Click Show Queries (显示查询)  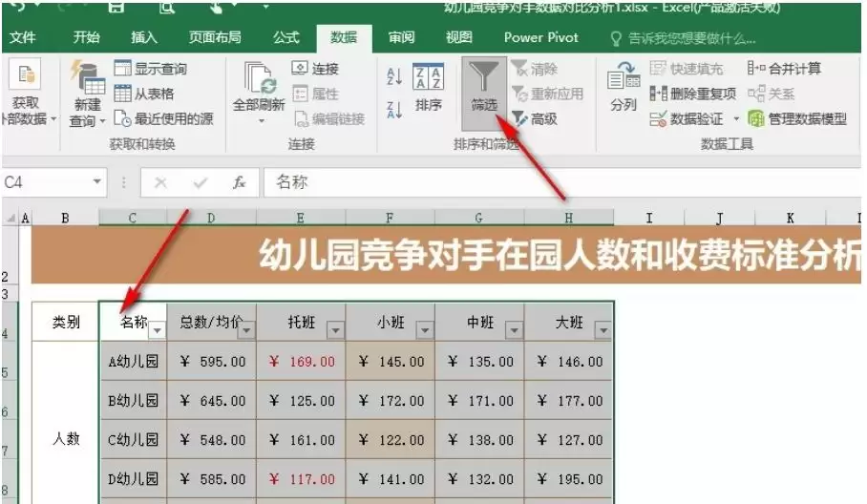point(151,69)
